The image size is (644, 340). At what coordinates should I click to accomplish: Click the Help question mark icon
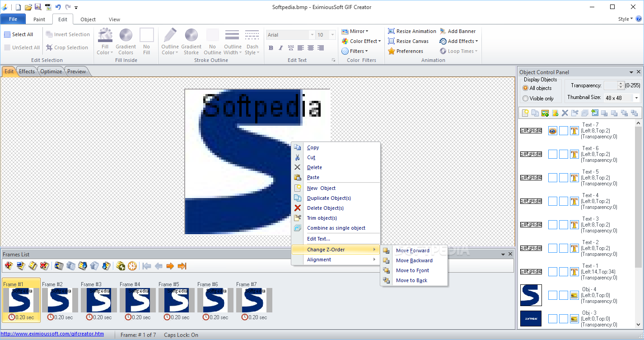(x=639, y=19)
